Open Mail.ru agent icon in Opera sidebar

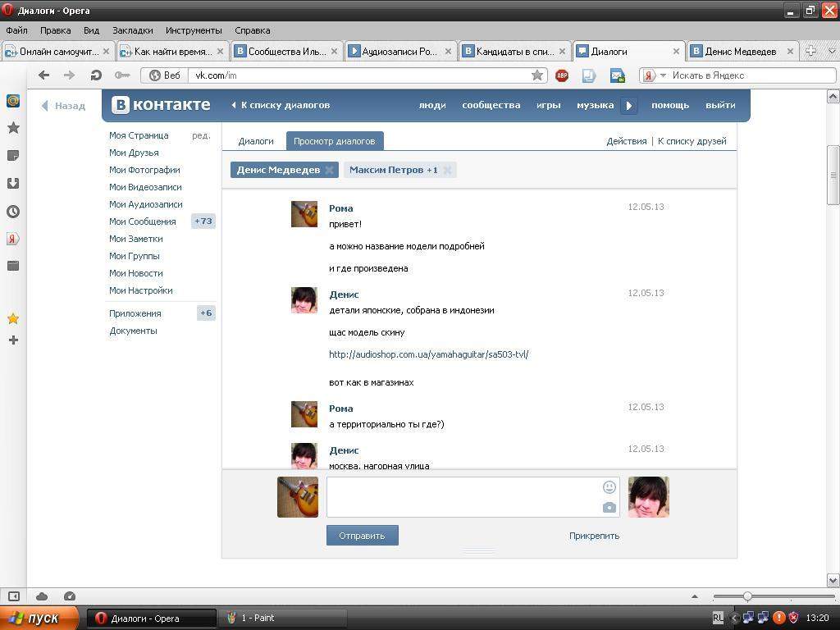pyautogui.click(x=13, y=101)
